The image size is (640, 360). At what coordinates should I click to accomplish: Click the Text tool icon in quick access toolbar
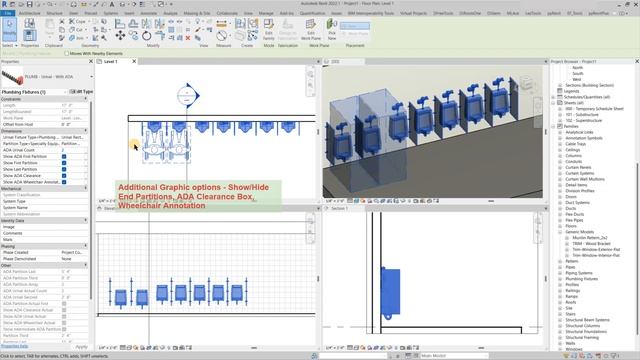(x=112, y=4)
